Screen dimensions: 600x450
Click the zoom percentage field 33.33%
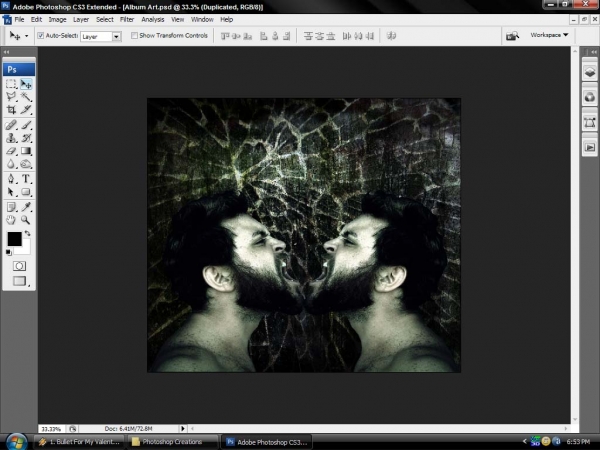pyautogui.click(x=51, y=429)
